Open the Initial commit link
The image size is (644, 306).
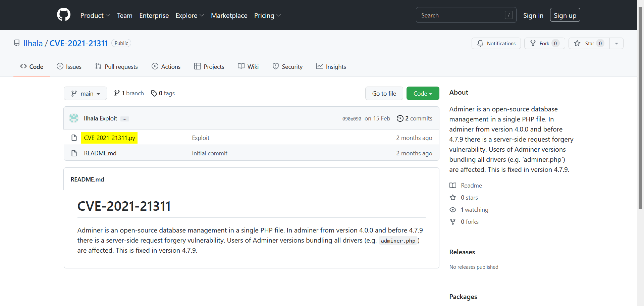pyautogui.click(x=209, y=153)
